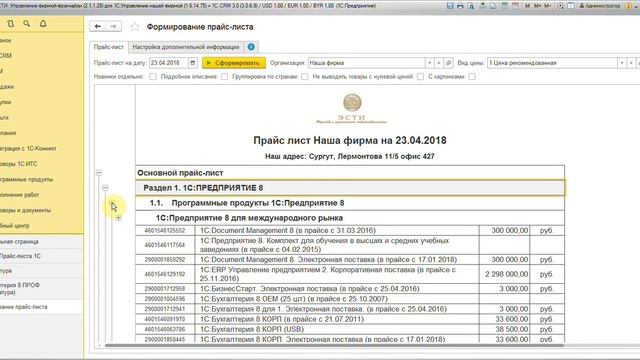Select price cell 38 500,00
640x360 pixels.
[504, 329]
